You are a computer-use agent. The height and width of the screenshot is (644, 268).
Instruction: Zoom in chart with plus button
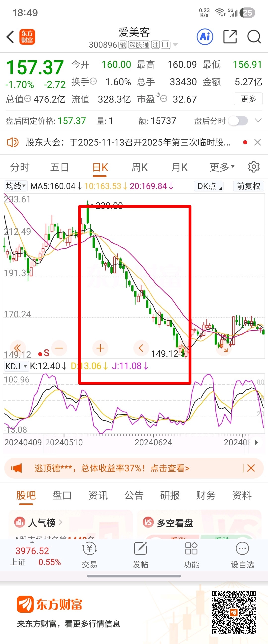click(x=100, y=348)
